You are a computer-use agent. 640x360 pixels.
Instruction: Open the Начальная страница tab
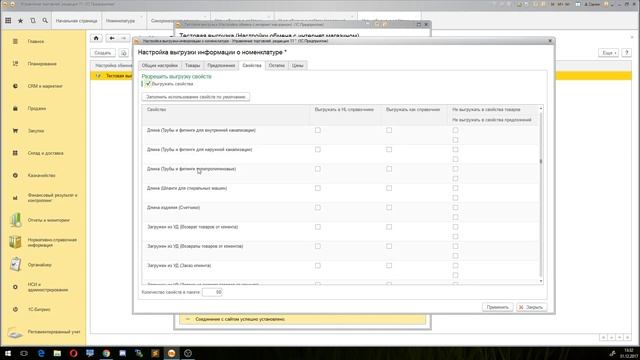[77, 20]
